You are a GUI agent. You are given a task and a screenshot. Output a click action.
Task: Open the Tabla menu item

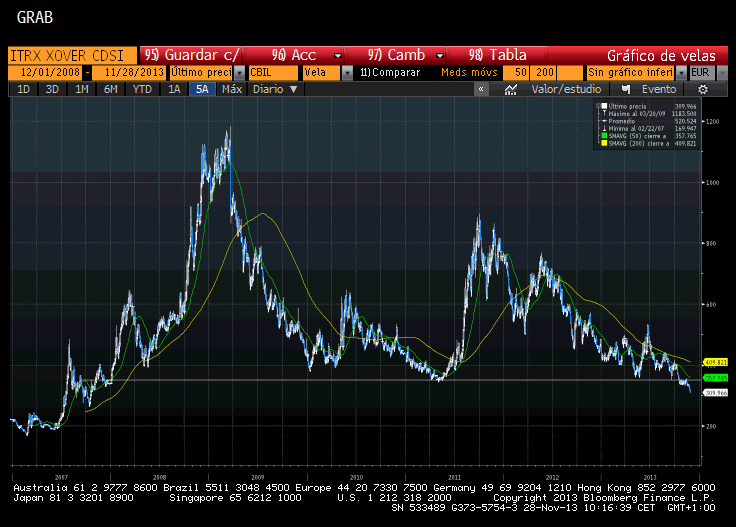coord(497,55)
